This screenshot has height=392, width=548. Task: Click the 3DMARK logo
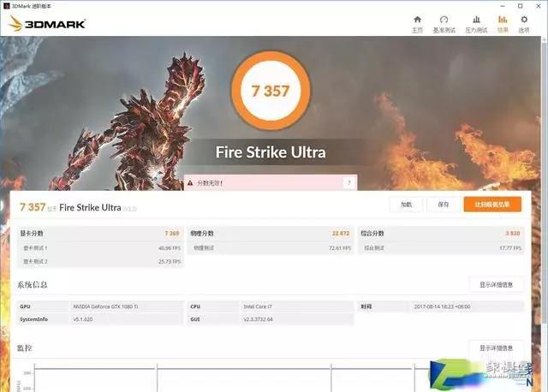pos(47,23)
